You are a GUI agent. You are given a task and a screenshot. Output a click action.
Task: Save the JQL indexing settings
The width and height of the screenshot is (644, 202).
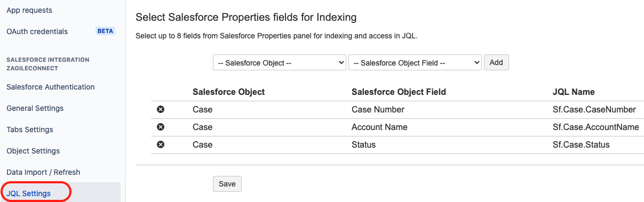tap(227, 184)
